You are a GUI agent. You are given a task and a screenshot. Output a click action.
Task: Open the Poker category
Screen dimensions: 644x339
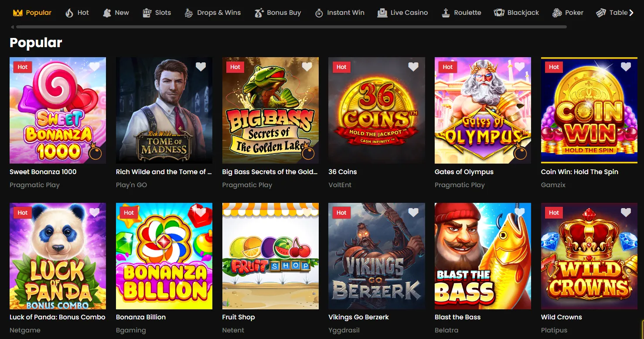pyautogui.click(x=574, y=13)
